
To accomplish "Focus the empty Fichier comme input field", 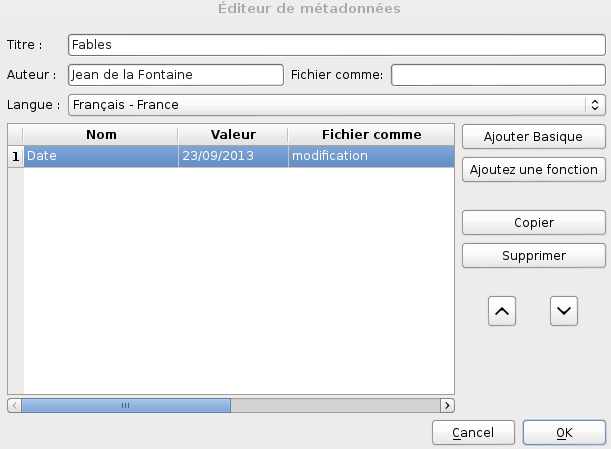I will point(498,75).
